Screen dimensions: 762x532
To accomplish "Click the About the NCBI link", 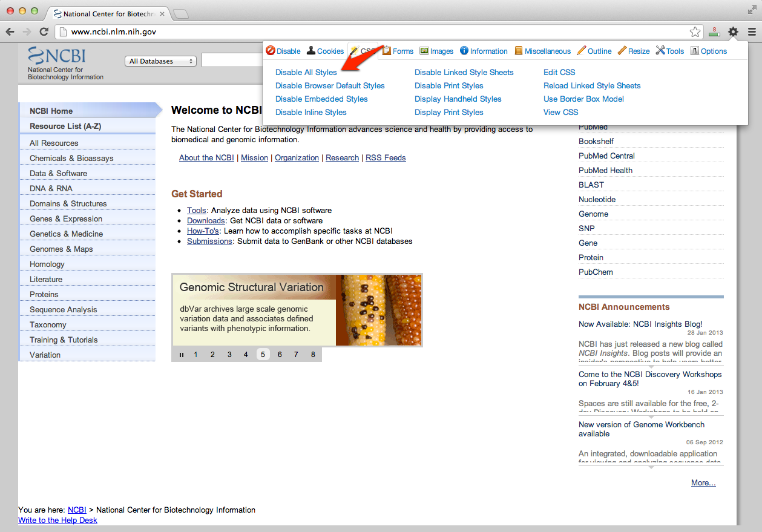I will (206, 157).
